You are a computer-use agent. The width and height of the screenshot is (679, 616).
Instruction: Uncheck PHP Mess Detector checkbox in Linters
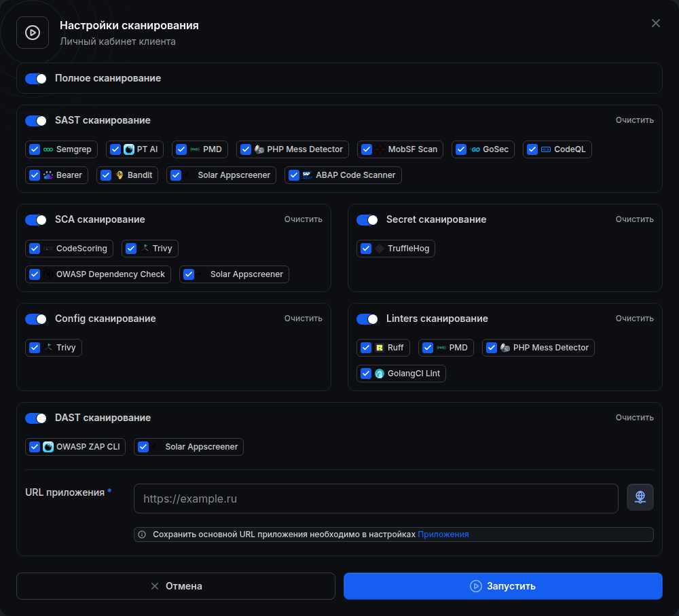coord(492,348)
